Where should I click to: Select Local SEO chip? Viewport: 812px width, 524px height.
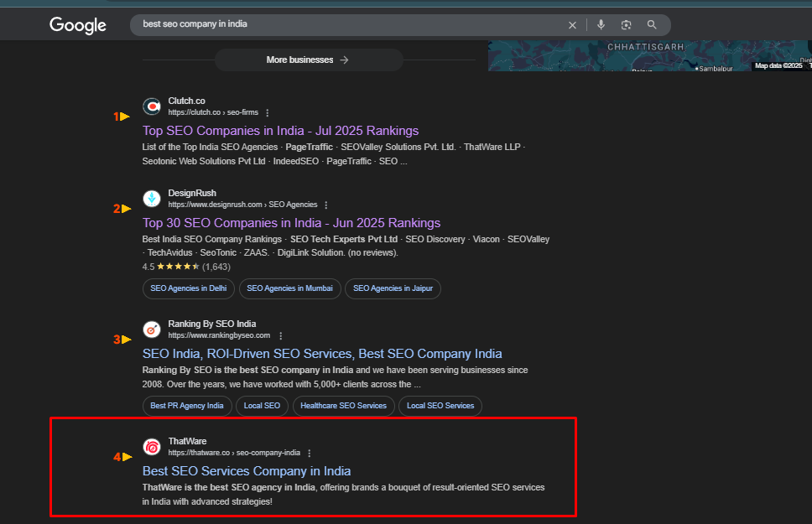point(262,406)
